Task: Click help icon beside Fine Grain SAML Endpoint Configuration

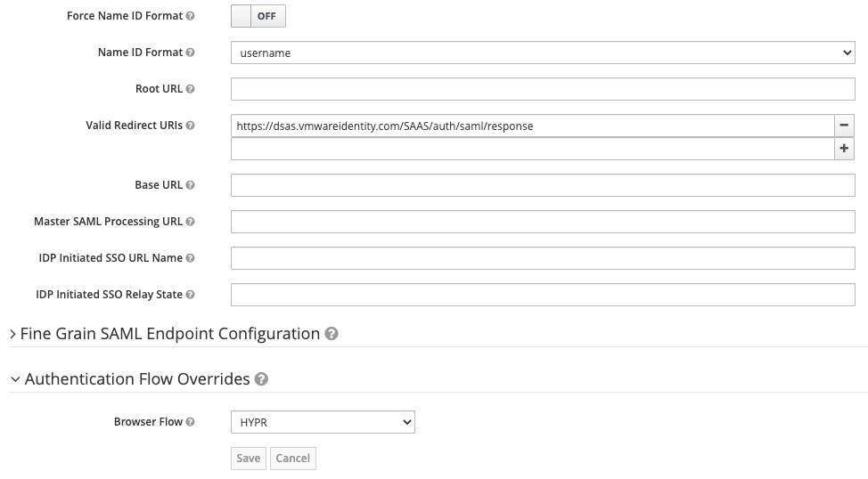Action: point(332,334)
